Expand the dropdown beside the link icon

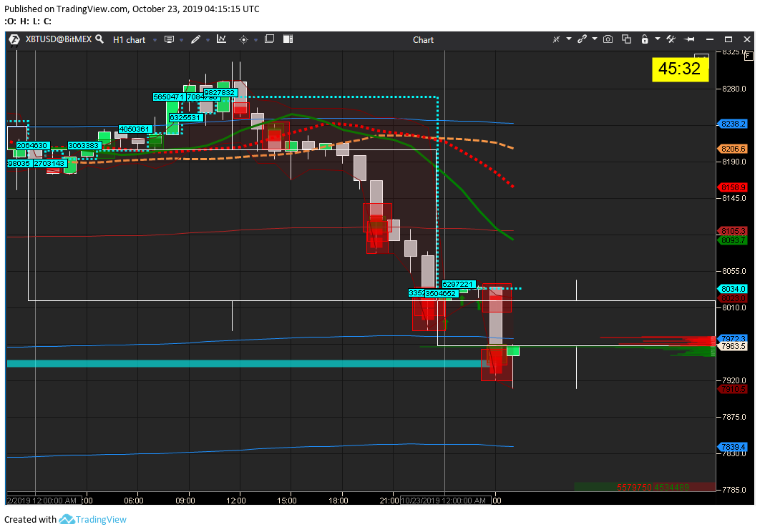(x=594, y=39)
